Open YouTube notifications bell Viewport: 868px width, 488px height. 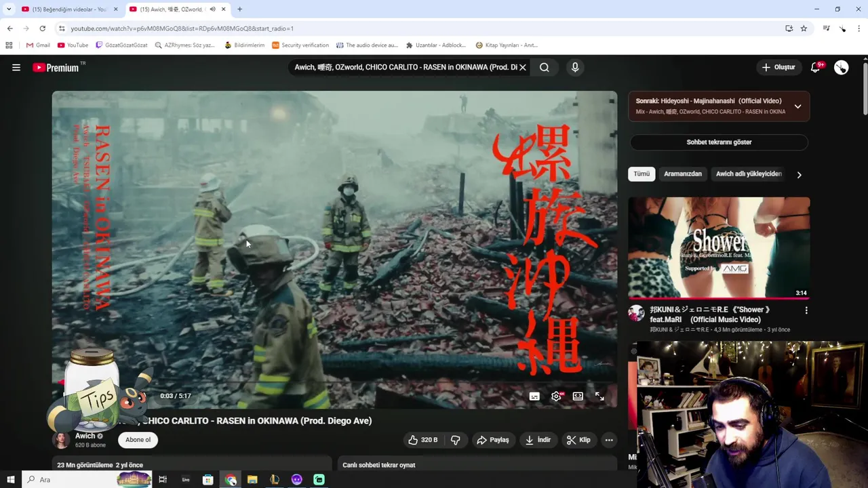point(816,67)
